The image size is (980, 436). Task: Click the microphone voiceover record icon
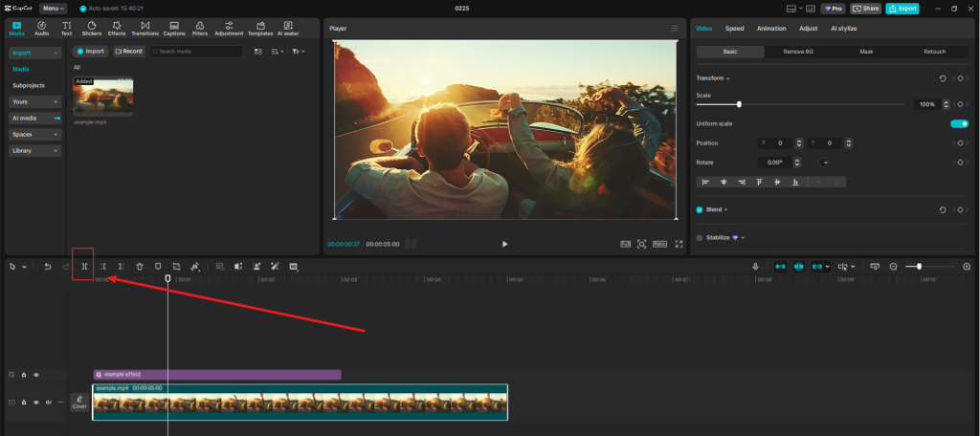(755, 266)
